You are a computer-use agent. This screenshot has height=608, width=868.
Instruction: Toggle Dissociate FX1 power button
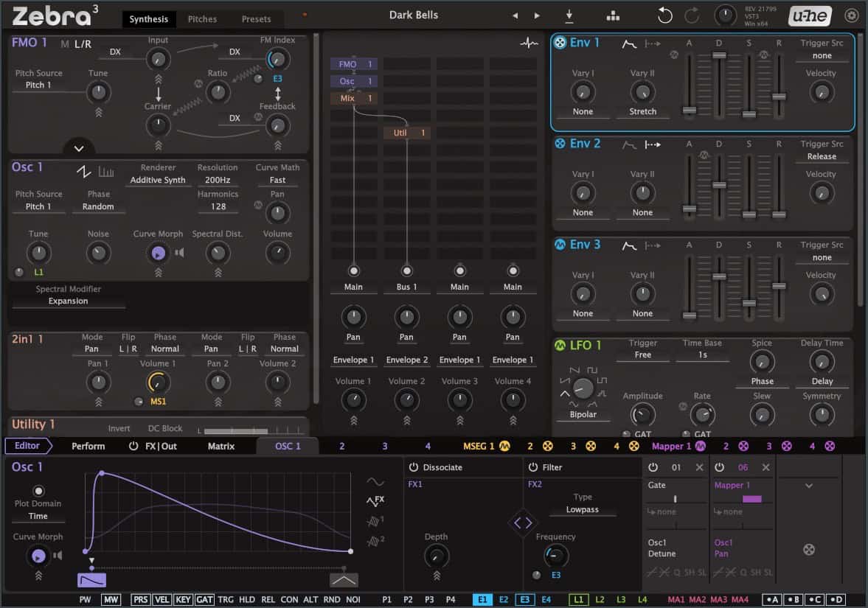click(x=413, y=467)
